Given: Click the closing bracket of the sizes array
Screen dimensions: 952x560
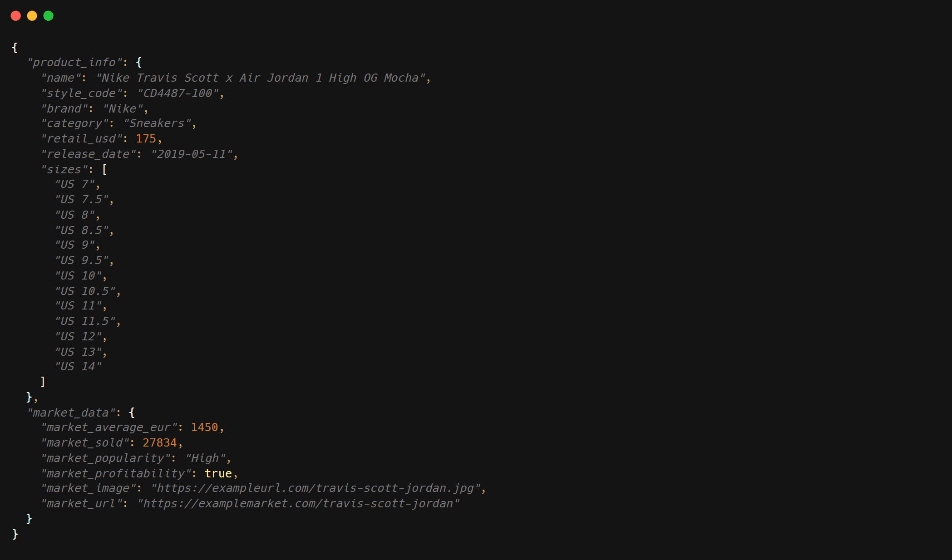Looking at the screenshot, I should (42, 381).
